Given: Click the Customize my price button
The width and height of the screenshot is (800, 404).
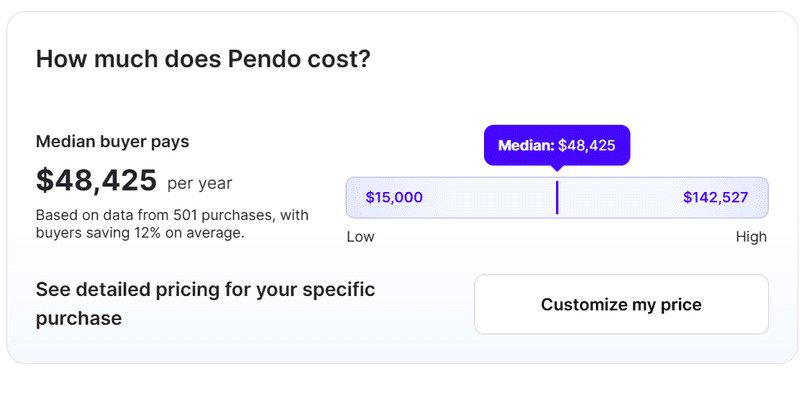Looking at the screenshot, I should pyautogui.click(x=621, y=304).
